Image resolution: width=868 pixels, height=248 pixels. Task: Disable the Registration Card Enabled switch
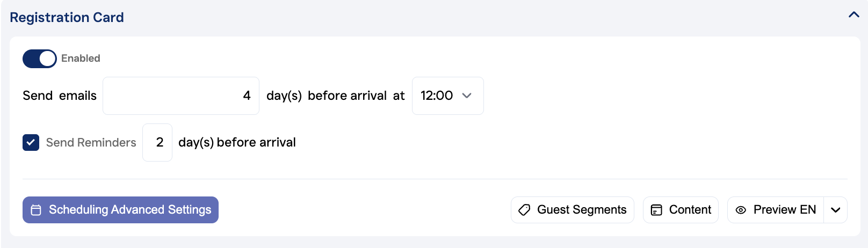pyautogui.click(x=39, y=59)
